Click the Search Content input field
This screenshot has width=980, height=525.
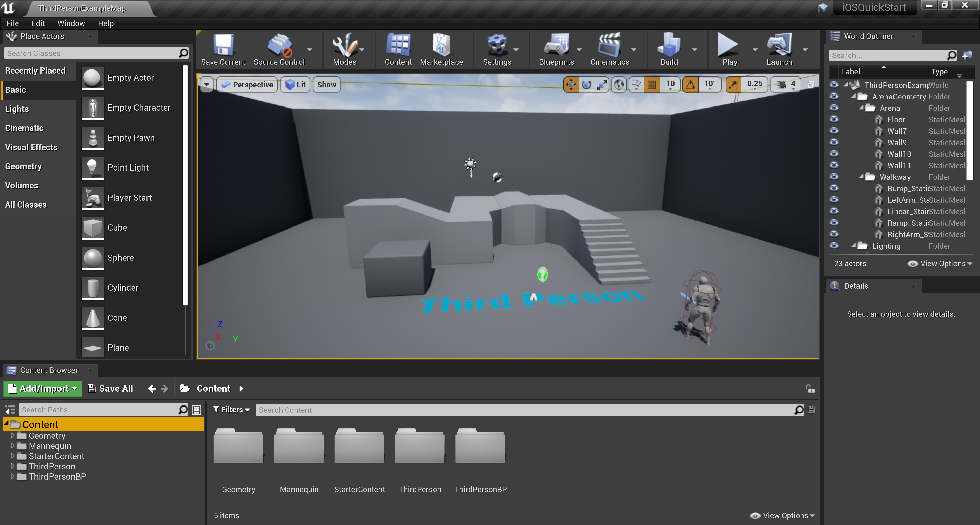pos(525,410)
